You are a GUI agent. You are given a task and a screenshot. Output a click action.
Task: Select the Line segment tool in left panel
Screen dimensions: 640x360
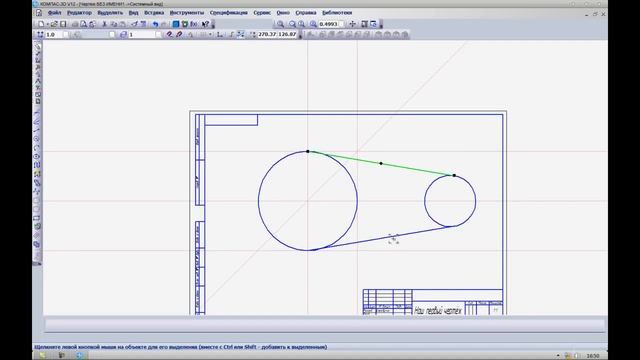click(x=37, y=130)
